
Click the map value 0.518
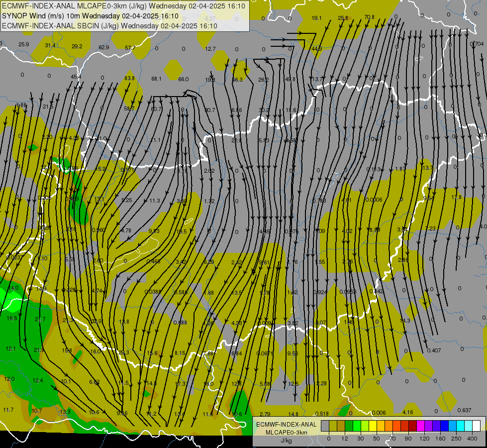322,414
